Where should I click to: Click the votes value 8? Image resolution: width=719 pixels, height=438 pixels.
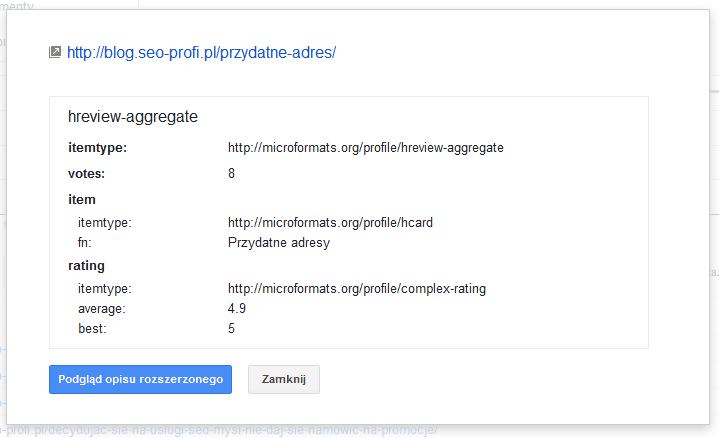[232, 173]
